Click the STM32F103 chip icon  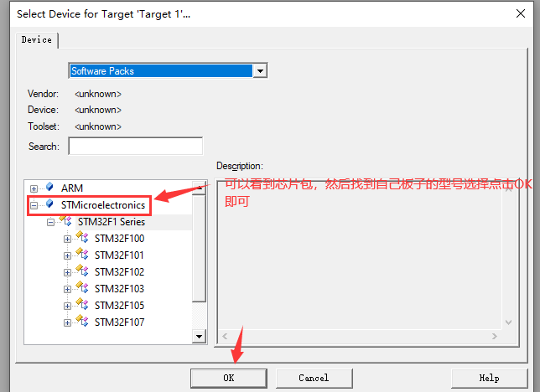coord(82,289)
